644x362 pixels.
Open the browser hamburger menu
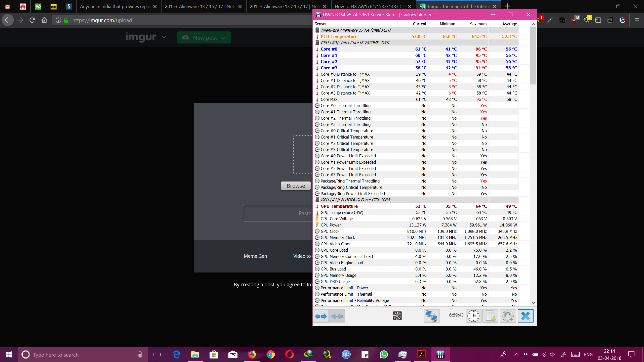pos(637,20)
